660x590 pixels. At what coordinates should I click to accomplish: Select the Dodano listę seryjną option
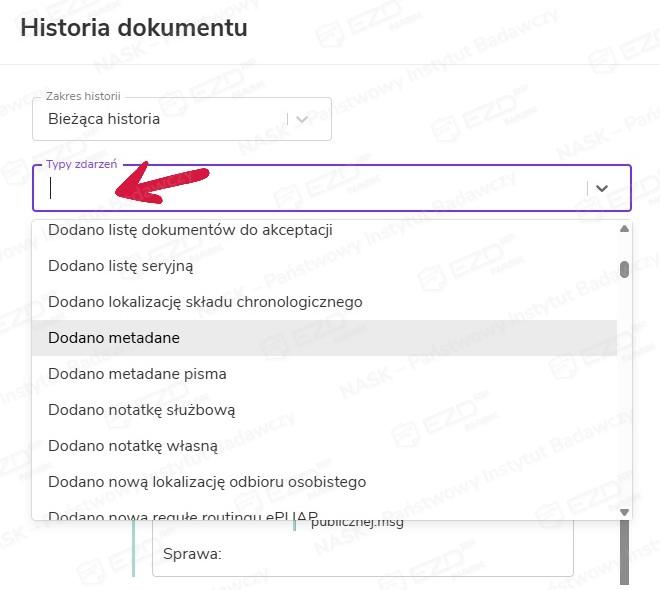click(120, 266)
